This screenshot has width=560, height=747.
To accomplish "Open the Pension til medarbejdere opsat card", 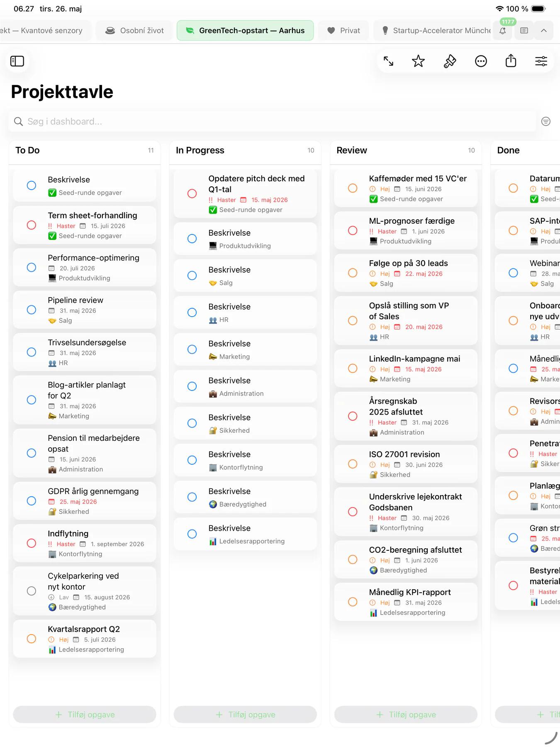I will (85, 453).
